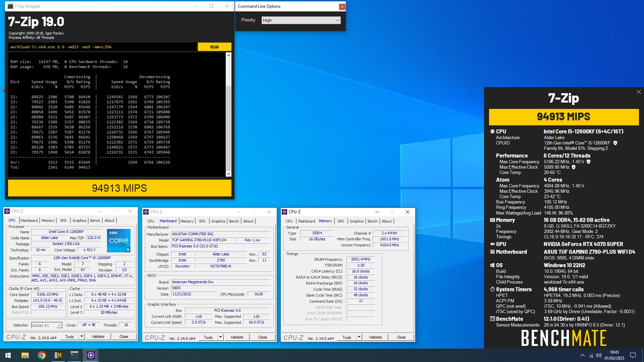
Task: Expand Tools dropdown arrow in middle CPU-Z window
Action: (x=220, y=337)
